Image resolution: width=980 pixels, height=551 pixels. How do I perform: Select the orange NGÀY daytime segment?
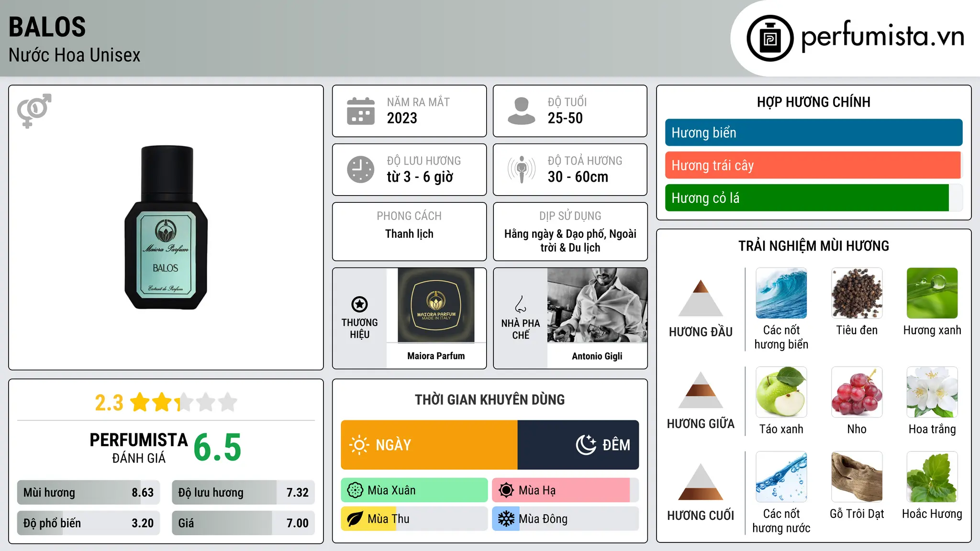(429, 445)
